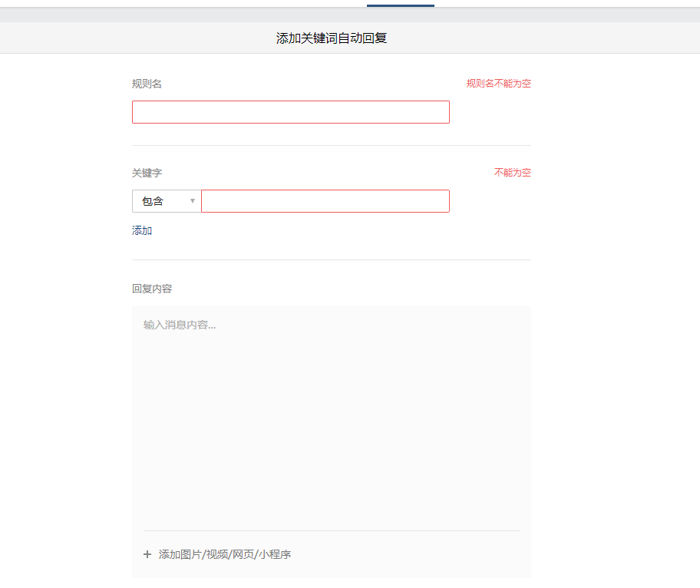Click the 关键字 field label
Screen dimensions: 700x588
tap(147, 173)
